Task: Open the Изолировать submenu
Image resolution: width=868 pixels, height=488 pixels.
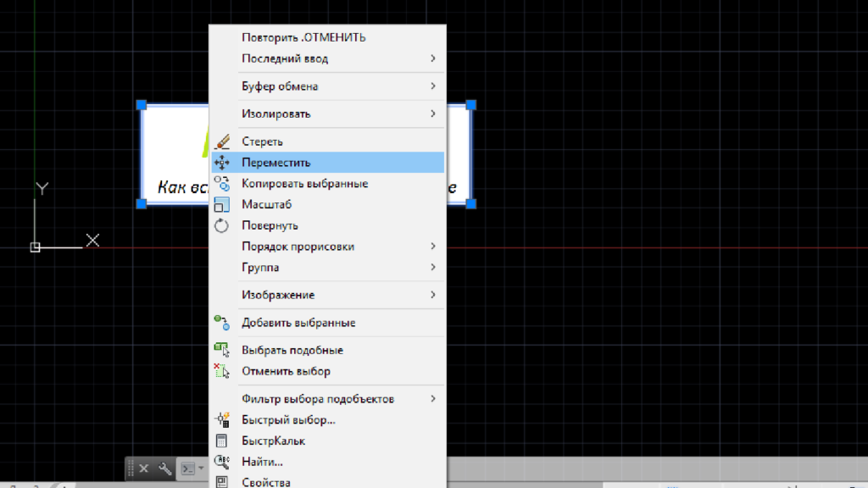Action: [x=339, y=114]
